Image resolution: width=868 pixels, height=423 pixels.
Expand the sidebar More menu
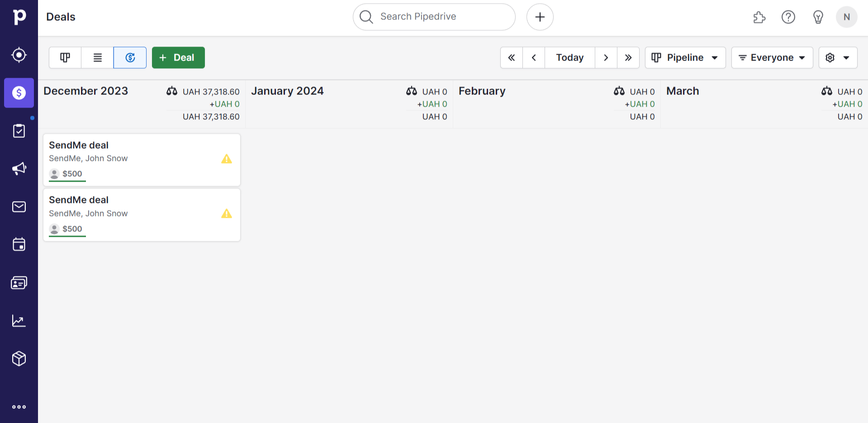coord(19,407)
